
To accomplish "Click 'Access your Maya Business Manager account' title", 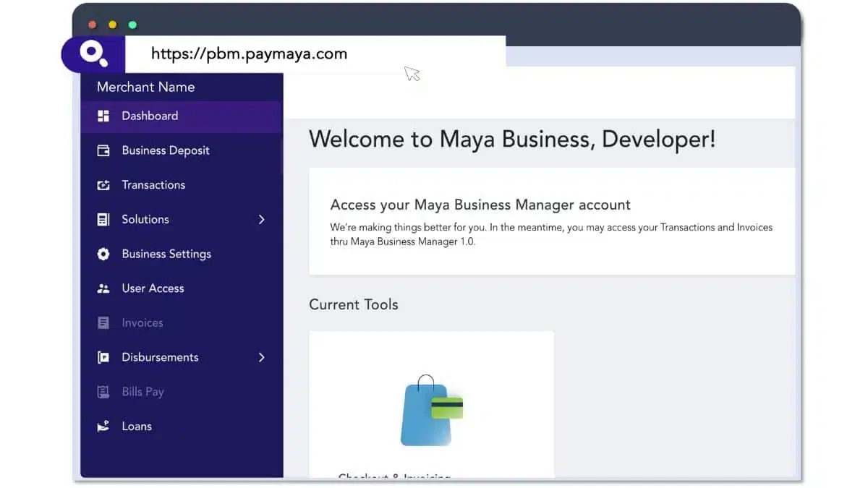I will 480,205.
